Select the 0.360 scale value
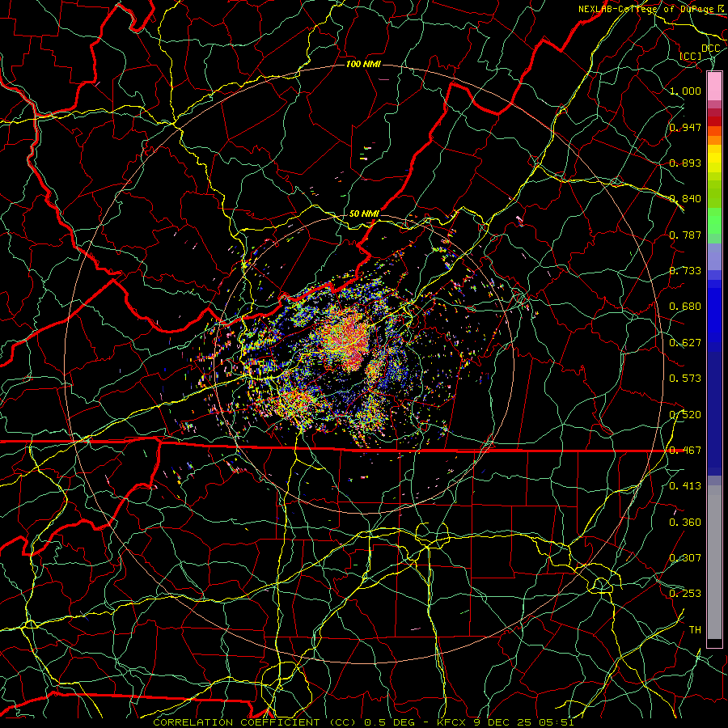The height and width of the screenshot is (728, 728). coord(685,523)
